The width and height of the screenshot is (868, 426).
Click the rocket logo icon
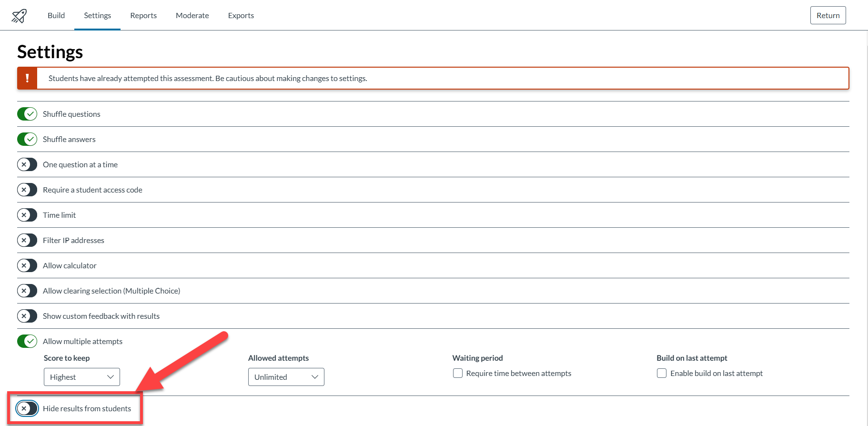pos(19,16)
